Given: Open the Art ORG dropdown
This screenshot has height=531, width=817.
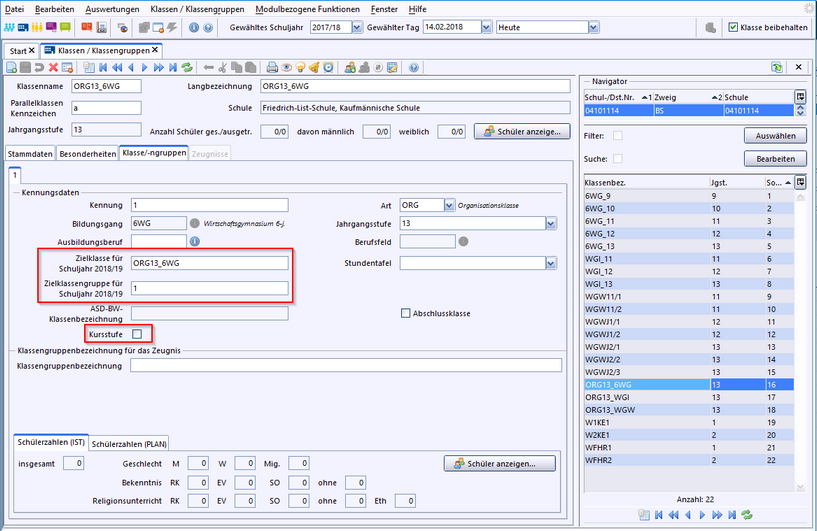Looking at the screenshot, I should tap(447, 205).
